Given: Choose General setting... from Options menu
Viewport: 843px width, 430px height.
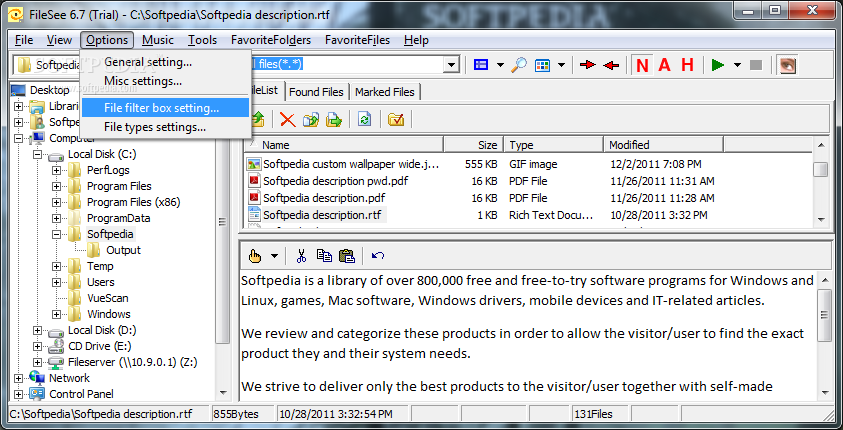Looking at the screenshot, I should pyautogui.click(x=165, y=62).
